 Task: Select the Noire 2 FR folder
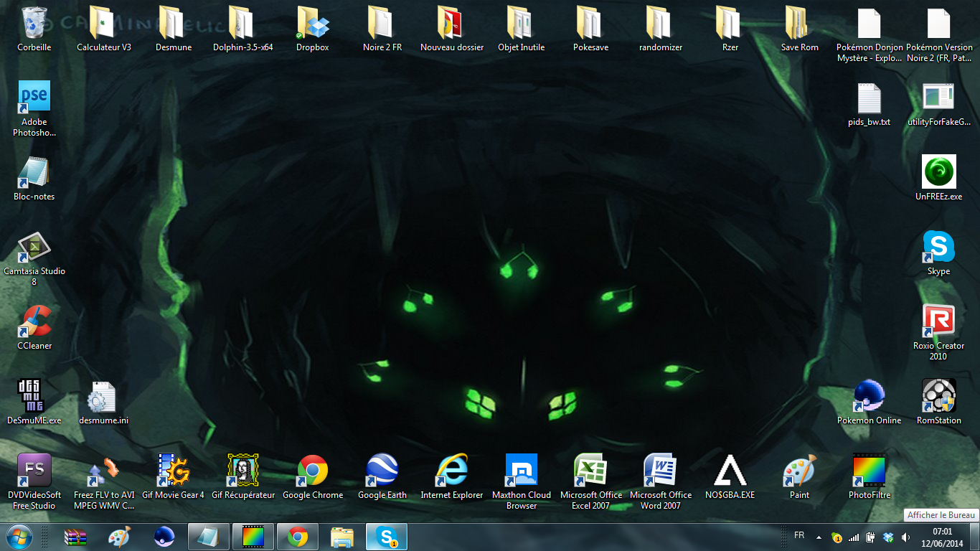(382, 29)
